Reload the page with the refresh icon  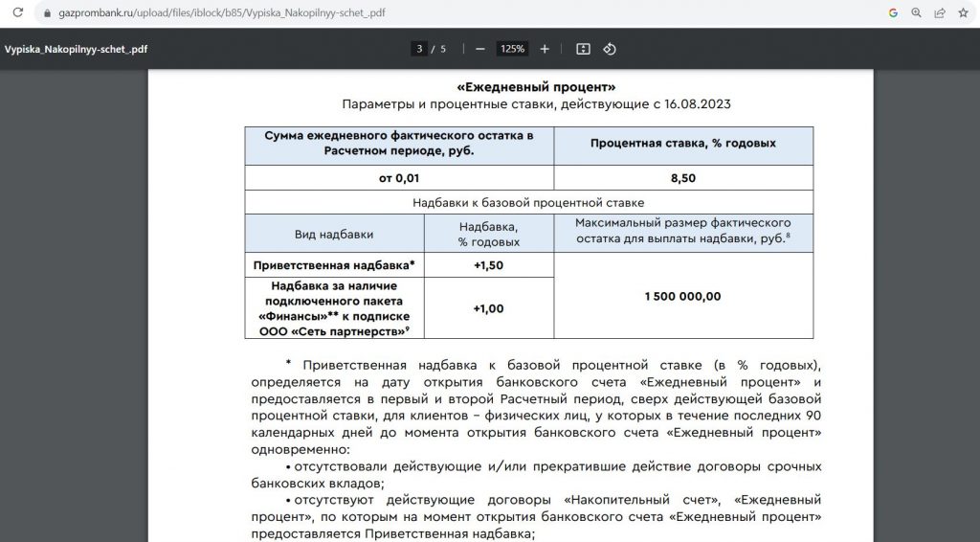[17, 12]
